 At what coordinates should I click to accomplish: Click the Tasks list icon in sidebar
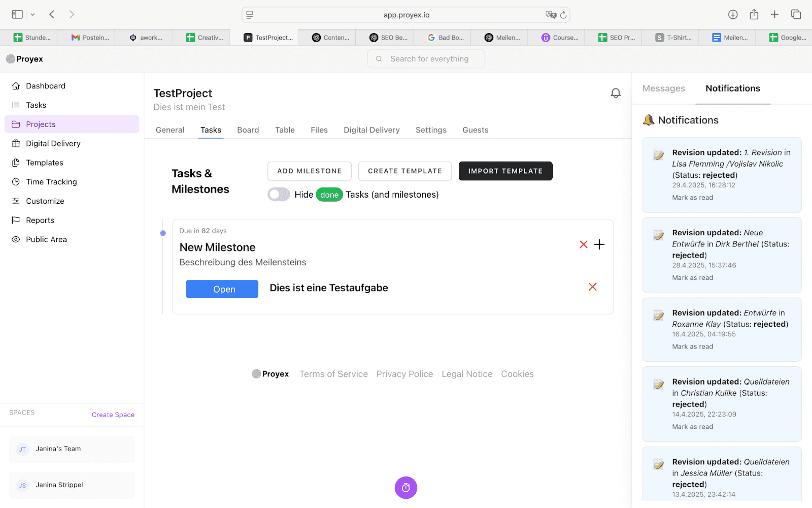(16, 105)
